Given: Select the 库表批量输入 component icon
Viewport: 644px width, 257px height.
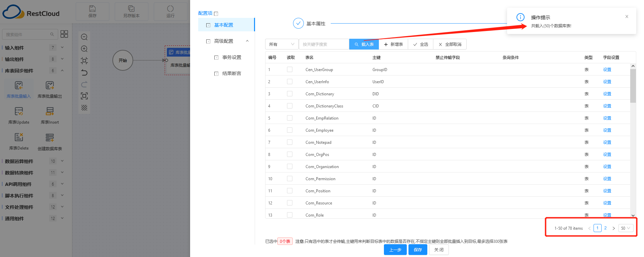Looking at the screenshot, I should point(19,86).
